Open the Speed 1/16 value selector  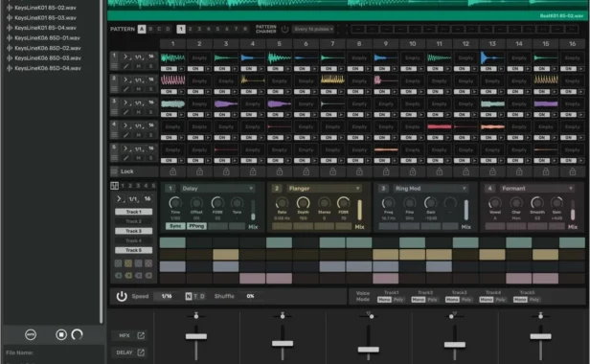(167, 296)
